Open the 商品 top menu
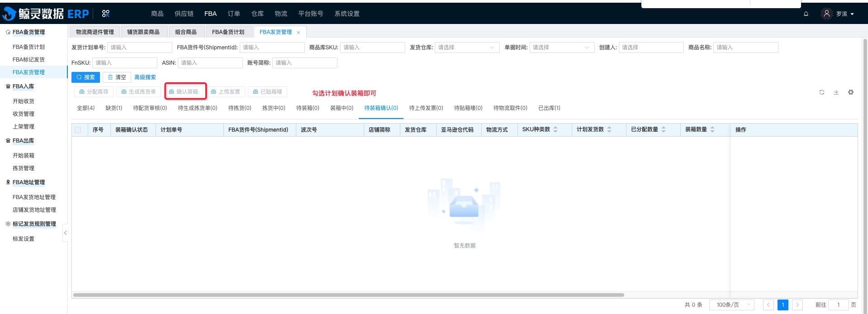The image size is (868, 314). (x=157, y=14)
